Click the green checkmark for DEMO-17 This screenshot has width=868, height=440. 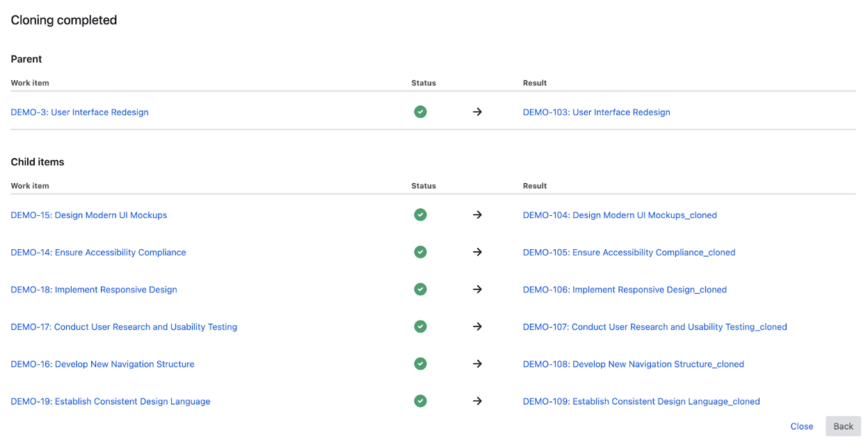point(420,327)
